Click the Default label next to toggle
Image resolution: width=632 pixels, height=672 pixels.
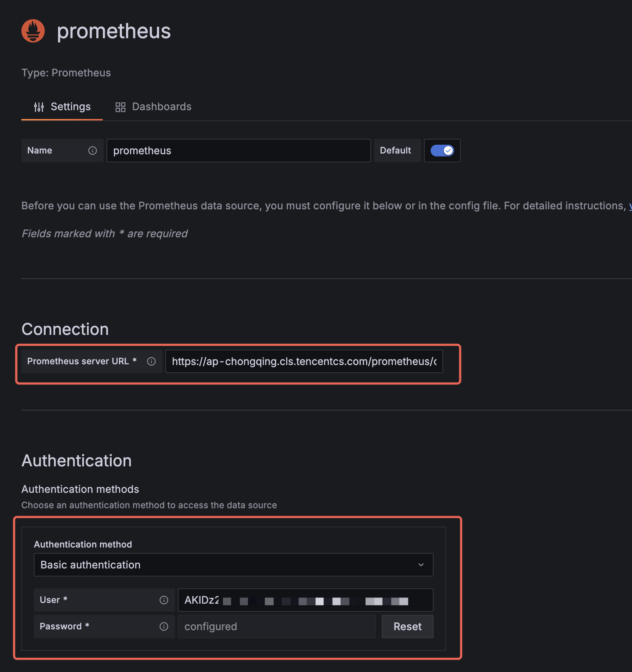point(395,151)
